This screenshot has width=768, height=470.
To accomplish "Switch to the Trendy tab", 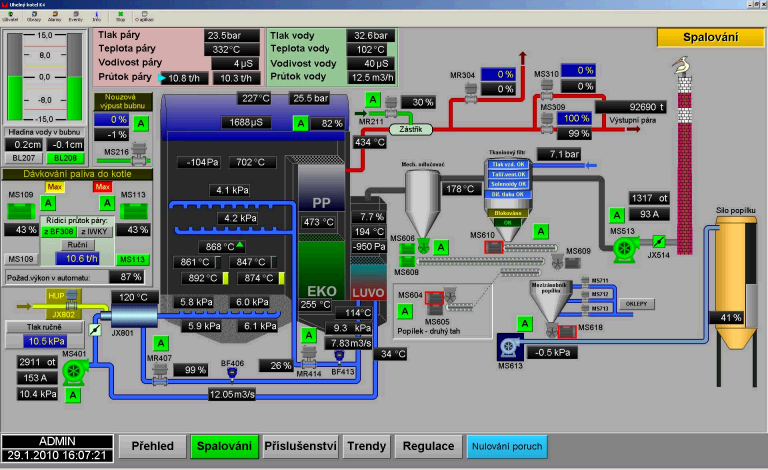I will click(x=366, y=445).
